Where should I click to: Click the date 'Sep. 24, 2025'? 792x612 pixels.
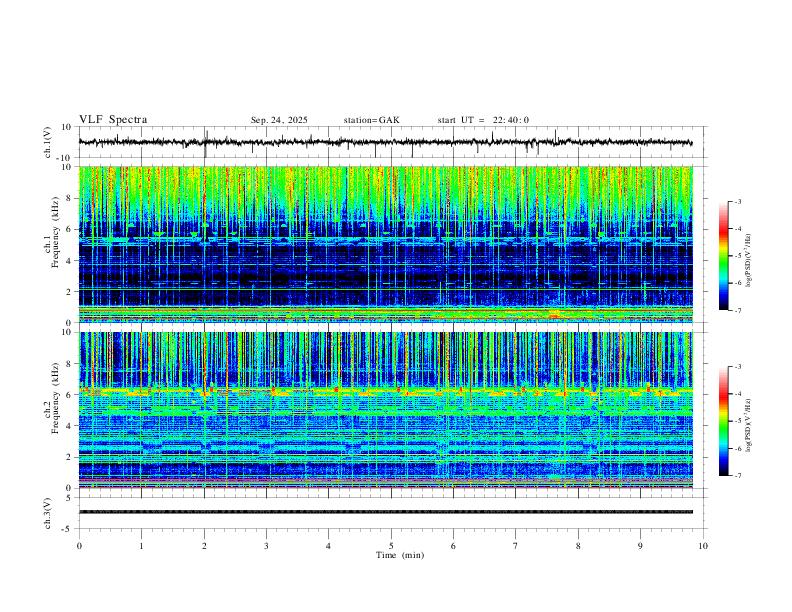279,120
